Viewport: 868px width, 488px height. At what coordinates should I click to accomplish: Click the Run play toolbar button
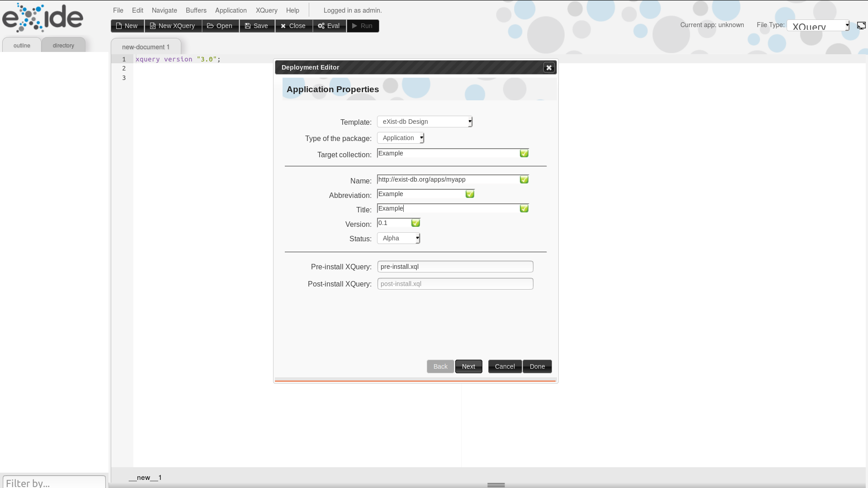363,26
